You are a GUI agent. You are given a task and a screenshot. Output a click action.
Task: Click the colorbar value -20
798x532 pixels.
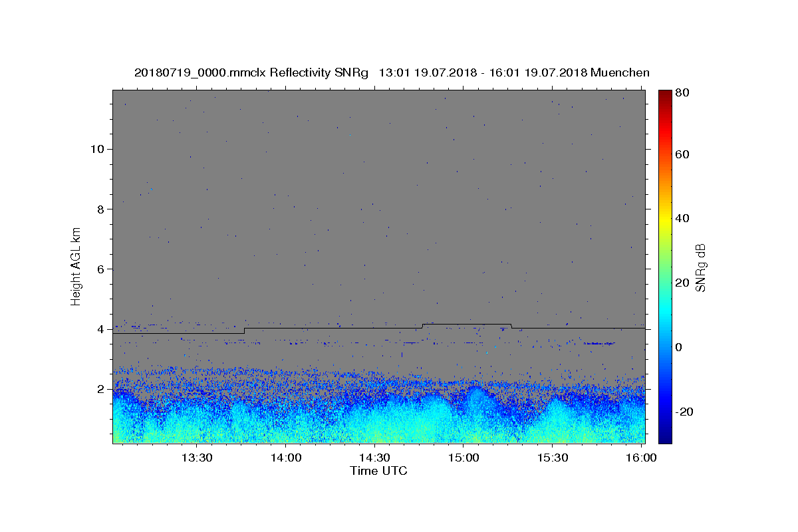coord(684,412)
